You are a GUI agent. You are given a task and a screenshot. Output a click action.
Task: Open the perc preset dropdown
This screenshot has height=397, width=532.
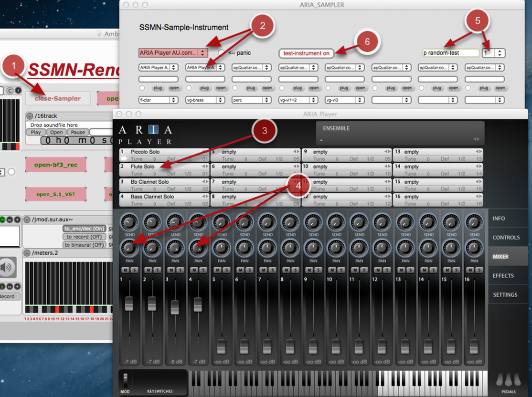point(251,100)
